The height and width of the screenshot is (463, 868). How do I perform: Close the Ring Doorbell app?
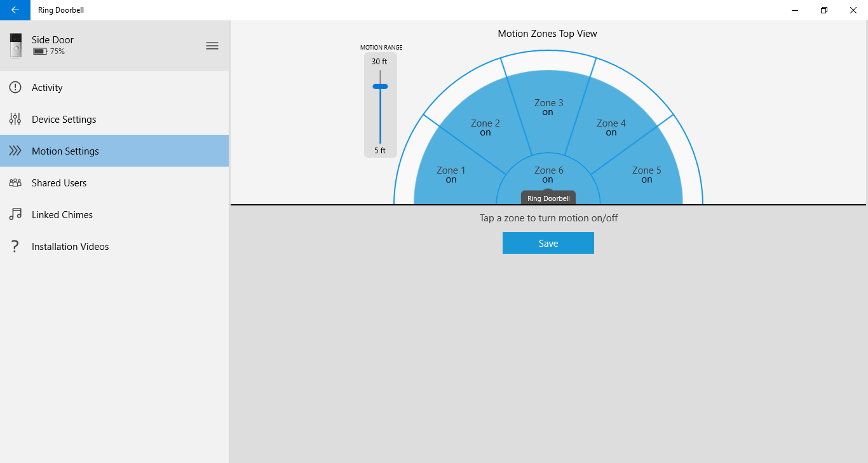[x=853, y=10]
